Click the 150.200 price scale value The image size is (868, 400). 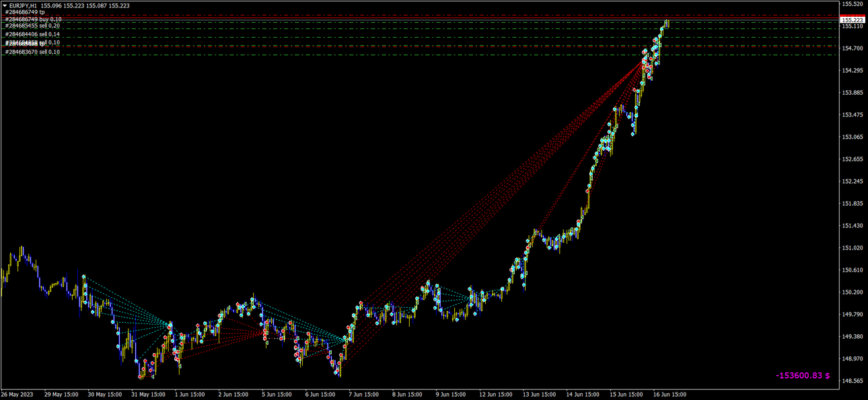(x=853, y=292)
